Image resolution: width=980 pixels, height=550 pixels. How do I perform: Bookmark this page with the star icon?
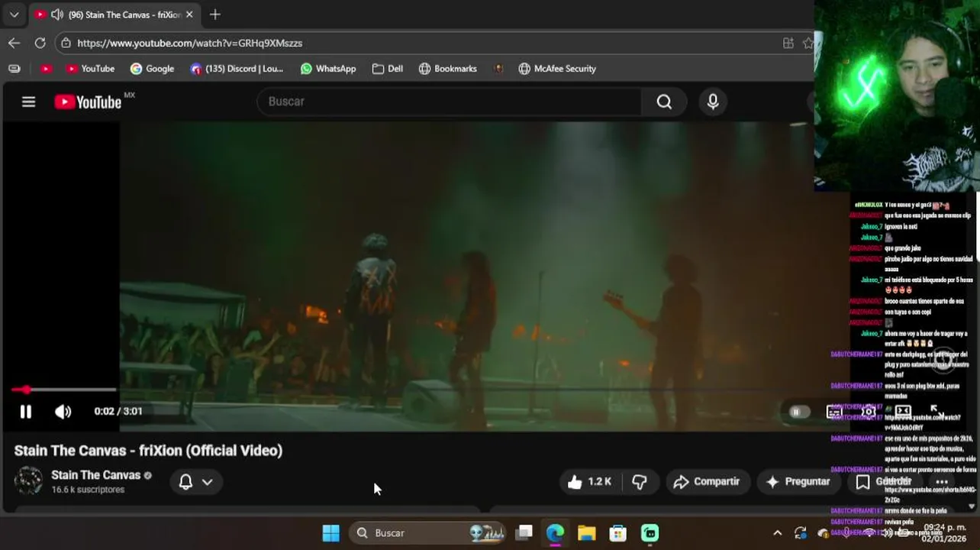pos(808,44)
